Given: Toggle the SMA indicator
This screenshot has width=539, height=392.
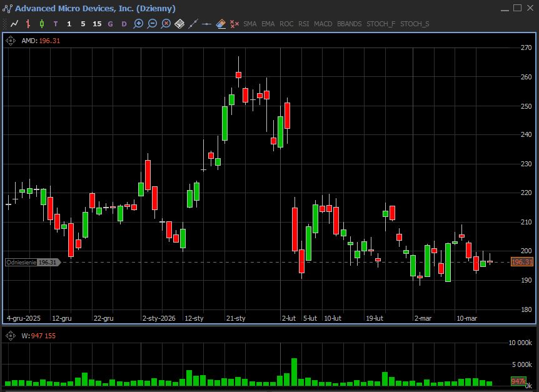Looking at the screenshot, I should pyautogui.click(x=249, y=24).
